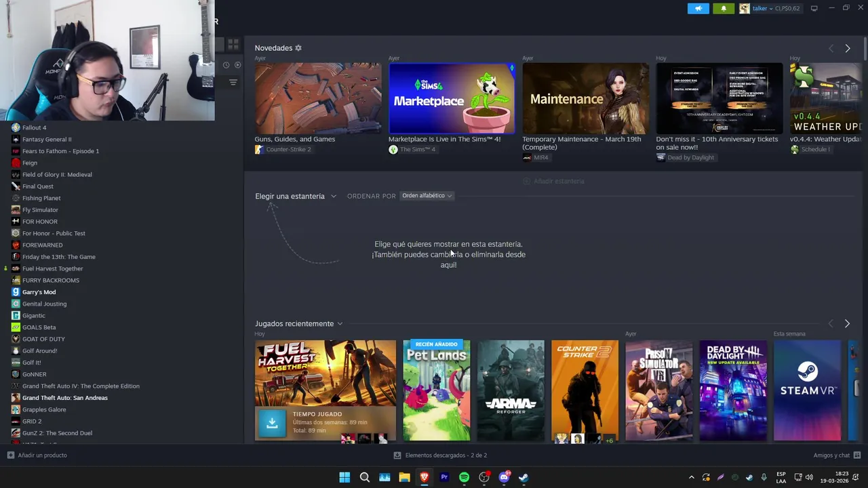Select FOR HONOR in library list
This screenshot has height=488, width=868.
40,222
